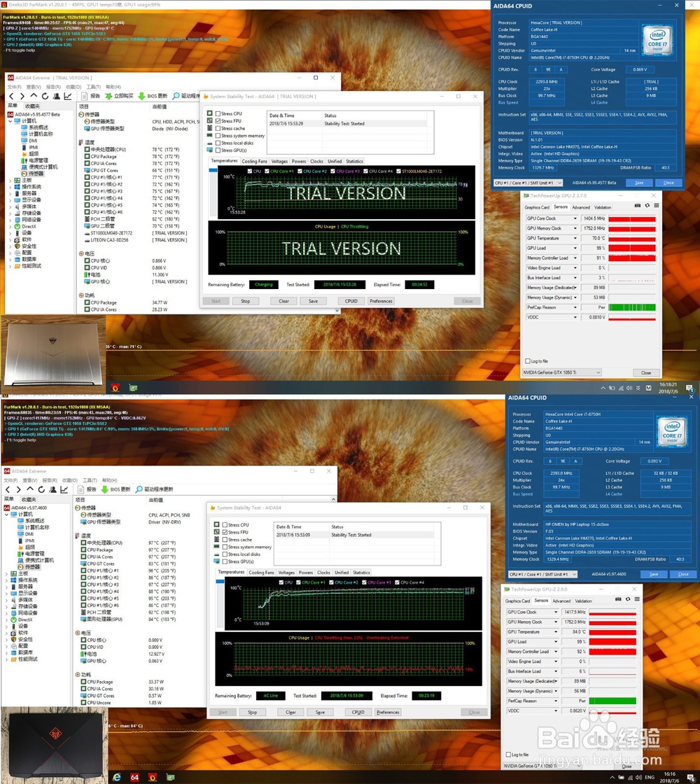Click refresh icon in GPU-Z 2.7.0
This screenshot has height=784, width=700.
coord(647,206)
